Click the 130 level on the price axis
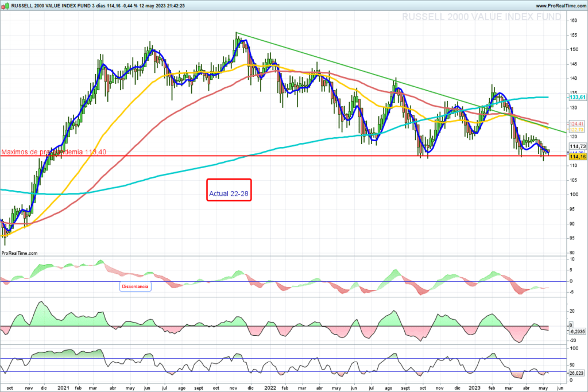 (574, 107)
